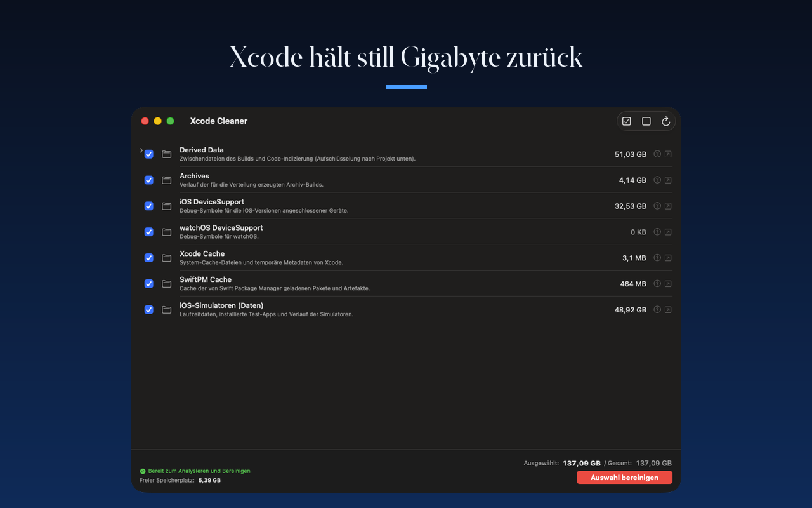Deselect the Xcode Cache checkbox
Image resolution: width=812 pixels, height=508 pixels.
149,258
